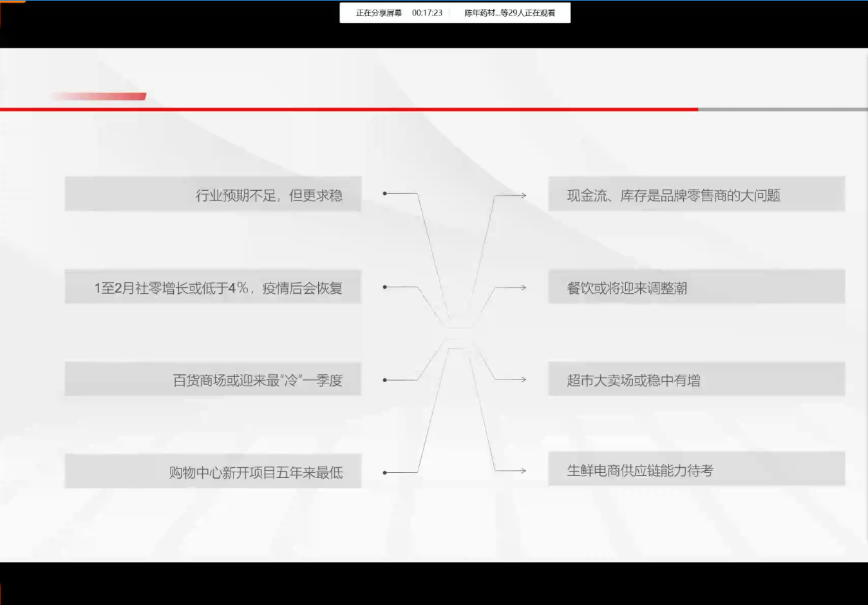Click the '餐饮或将迎来调整潮' text box
868x605 pixels.
pos(696,287)
